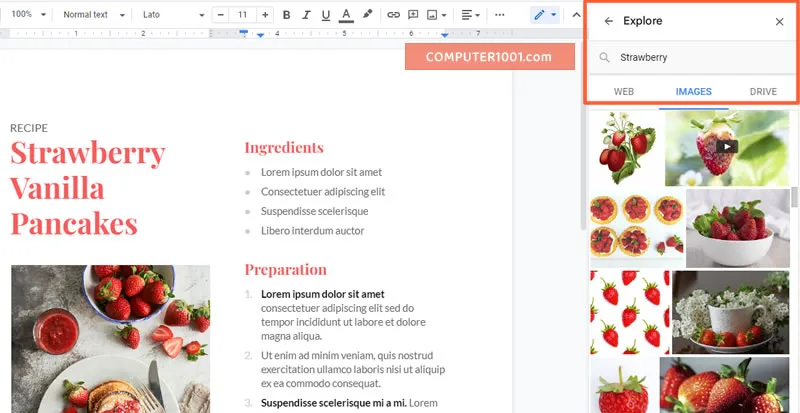
Task: Open the highlight color marker tool
Action: coord(367,15)
